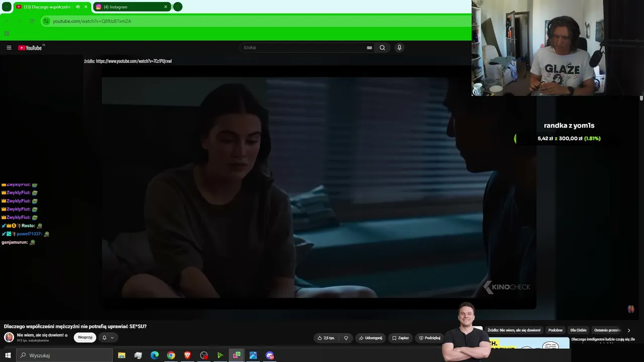Focus the browser address bar URL
The width and height of the screenshot is (644, 362).
point(92,21)
